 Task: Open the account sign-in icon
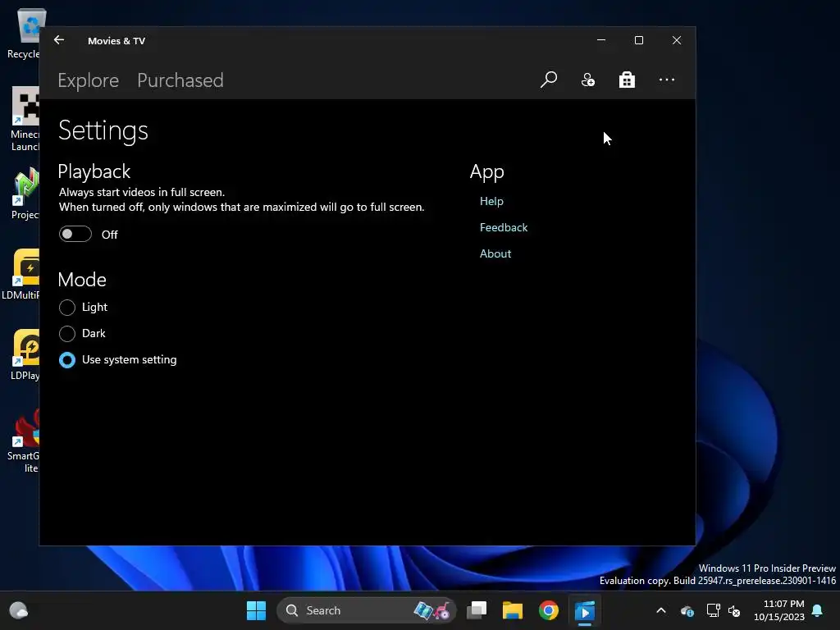click(587, 80)
